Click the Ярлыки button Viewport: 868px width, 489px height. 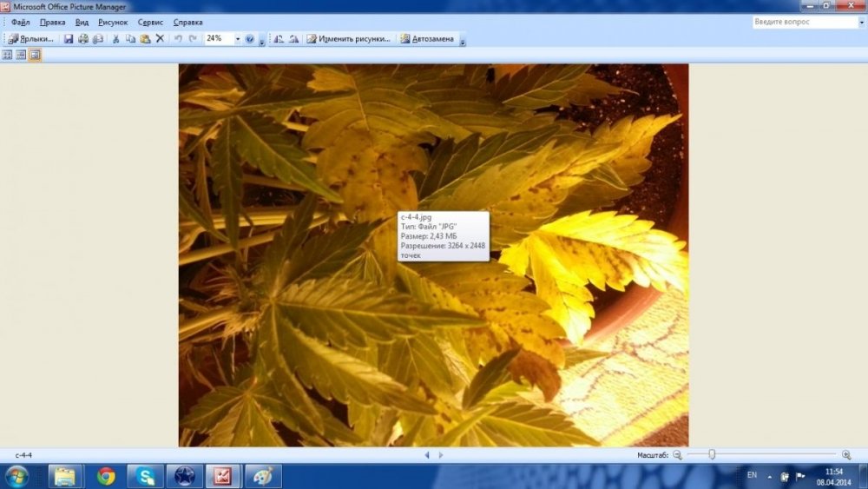31,39
